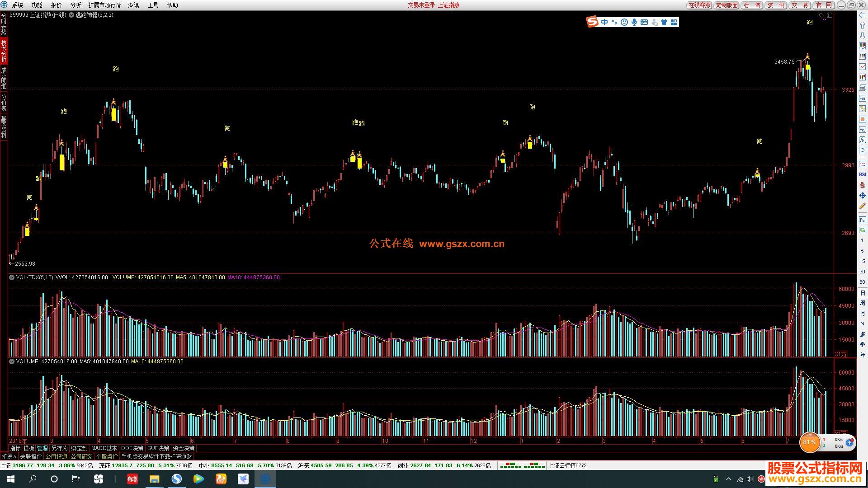Image resolution: width=868 pixels, height=488 pixels.
Task: Expand the VOL-TDX indicator dropdown
Action: pos(12,277)
